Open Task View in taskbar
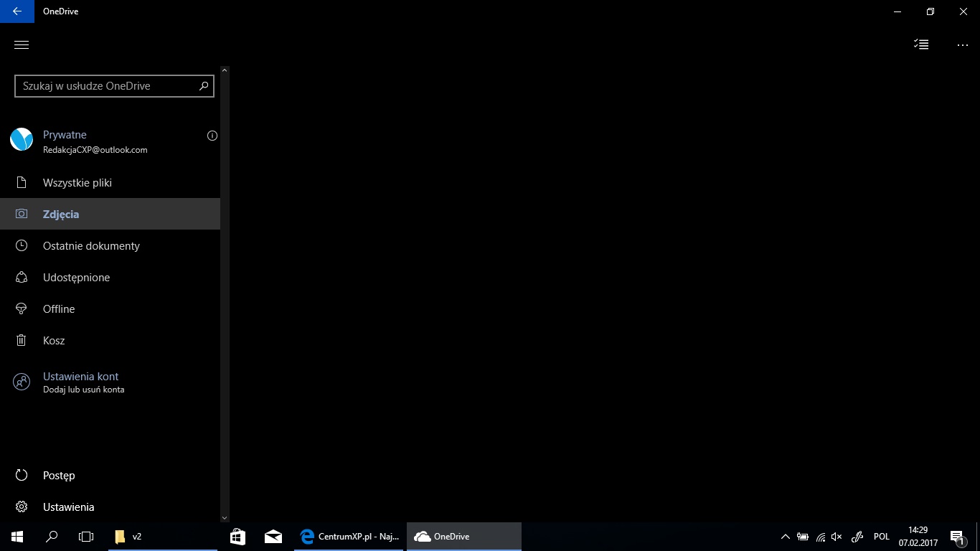The width and height of the screenshot is (980, 551). (86, 537)
